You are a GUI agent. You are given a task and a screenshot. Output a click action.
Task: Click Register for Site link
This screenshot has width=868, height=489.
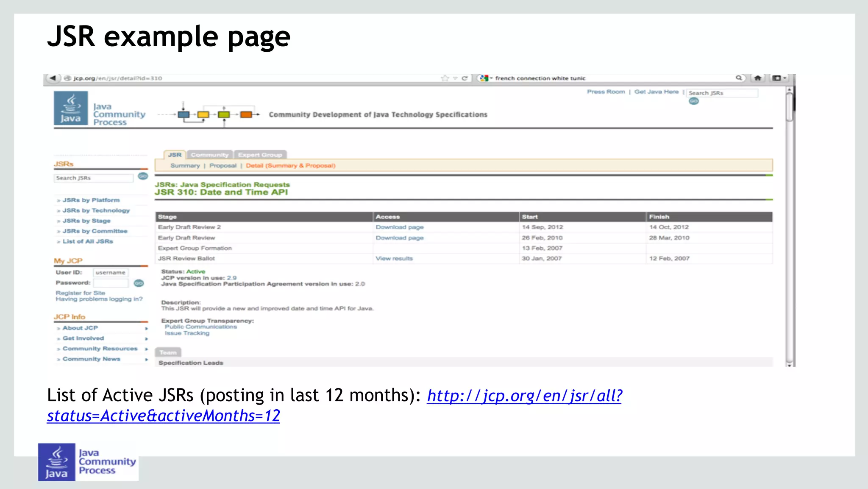[x=80, y=293]
